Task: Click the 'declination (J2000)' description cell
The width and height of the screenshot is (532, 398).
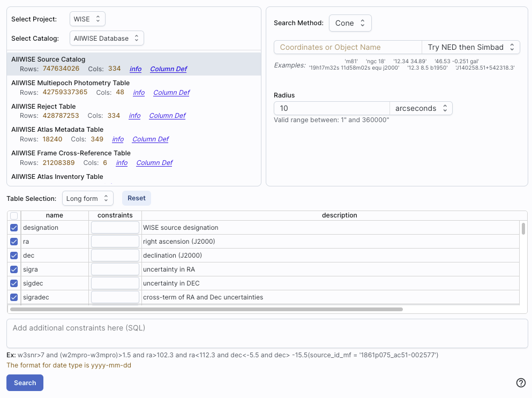Action: pos(331,256)
